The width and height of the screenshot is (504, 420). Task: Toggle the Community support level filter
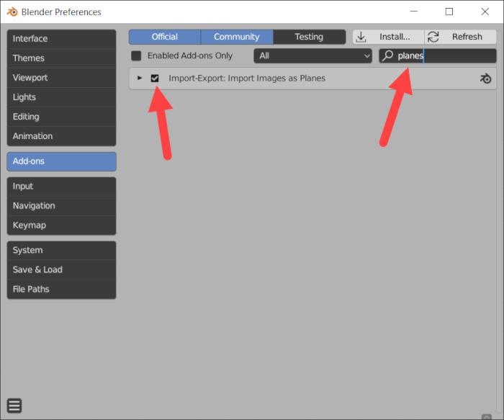click(237, 37)
